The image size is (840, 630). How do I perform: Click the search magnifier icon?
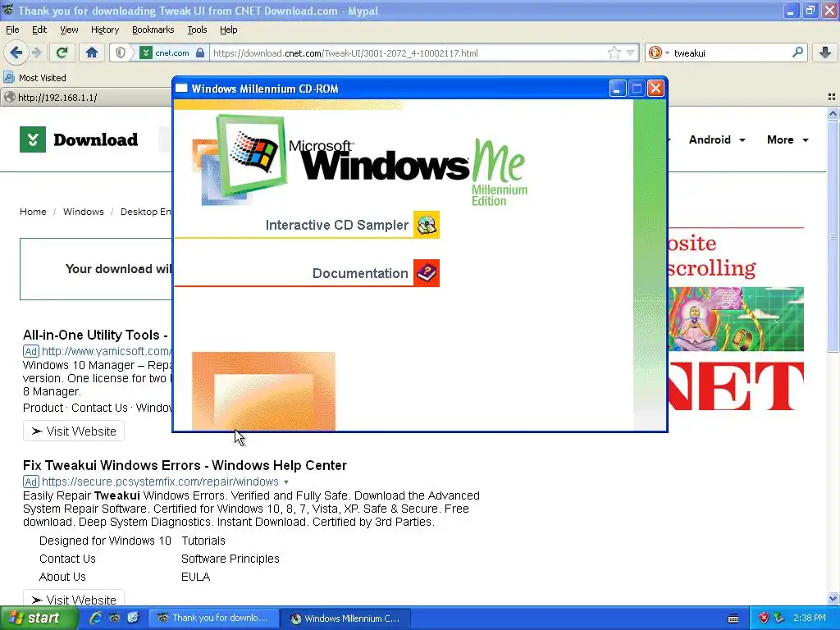pyautogui.click(x=797, y=52)
